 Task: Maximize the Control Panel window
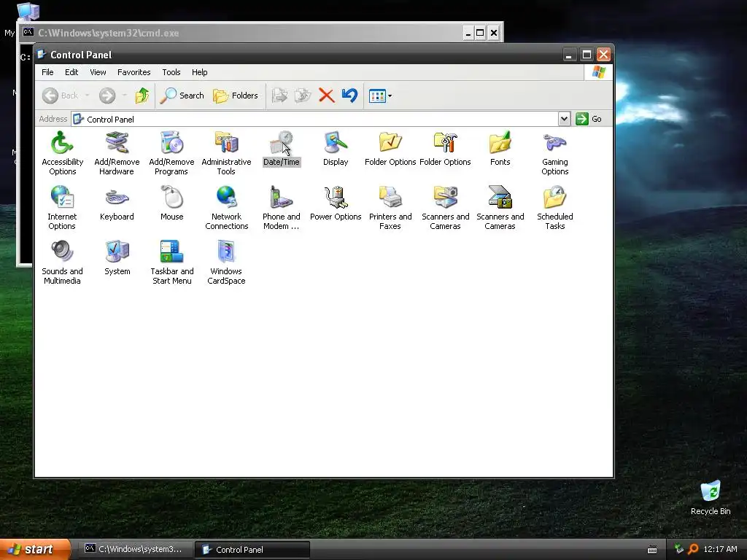point(587,55)
